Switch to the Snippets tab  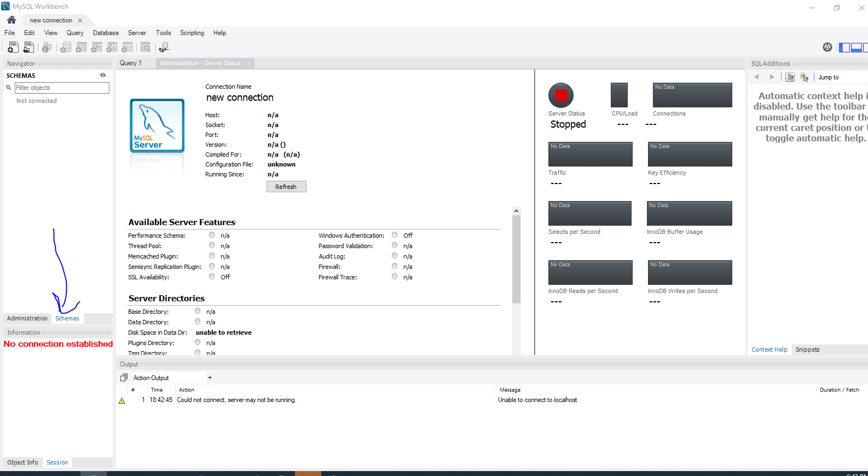tap(807, 349)
